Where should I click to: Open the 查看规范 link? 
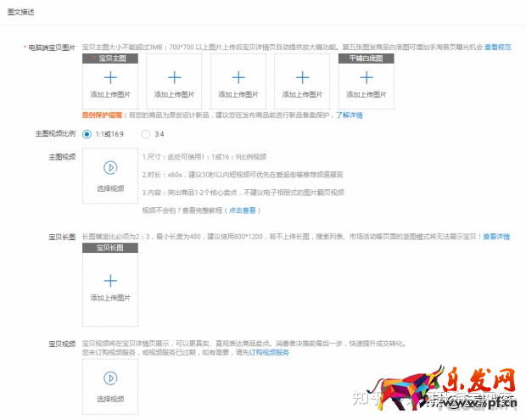[497, 48]
